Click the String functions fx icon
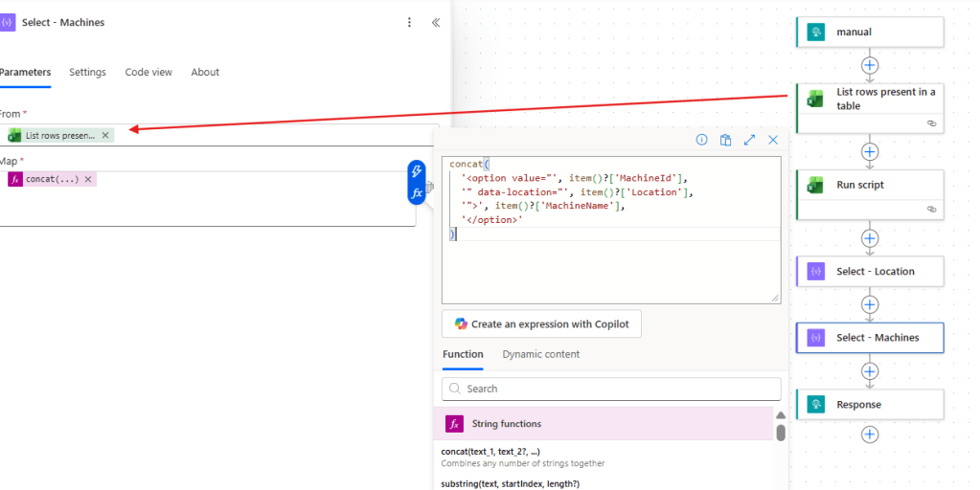 coord(454,424)
